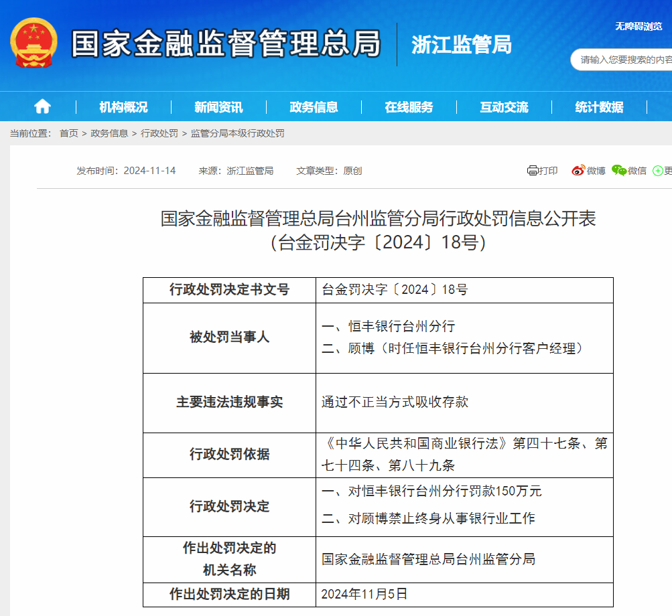Click the title line （台金罚决字〔2024〕18号）

pyautogui.click(x=378, y=242)
